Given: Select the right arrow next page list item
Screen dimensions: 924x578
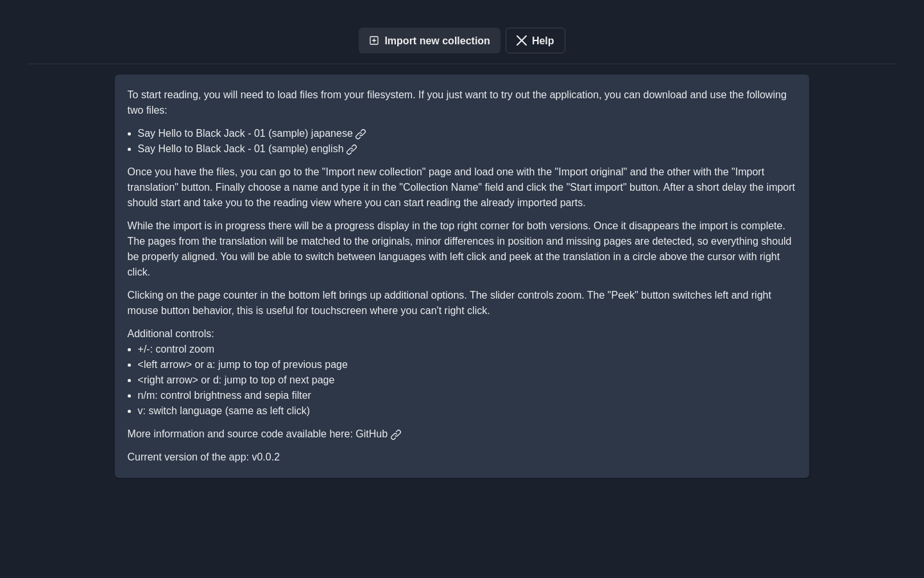Looking at the screenshot, I should pyautogui.click(x=235, y=380).
